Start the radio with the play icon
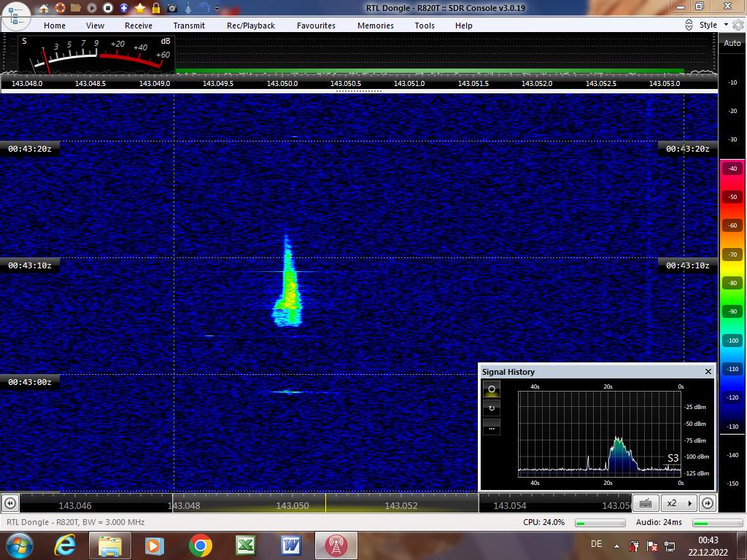 click(x=92, y=8)
